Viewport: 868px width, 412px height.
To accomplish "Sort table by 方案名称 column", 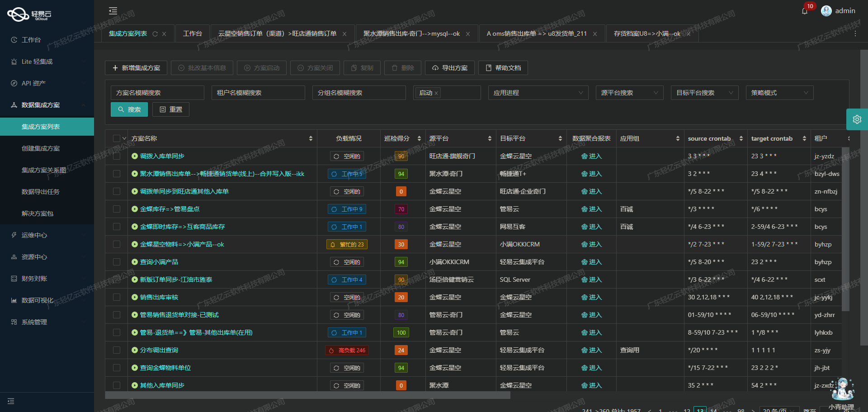I will tap(311, 138).
